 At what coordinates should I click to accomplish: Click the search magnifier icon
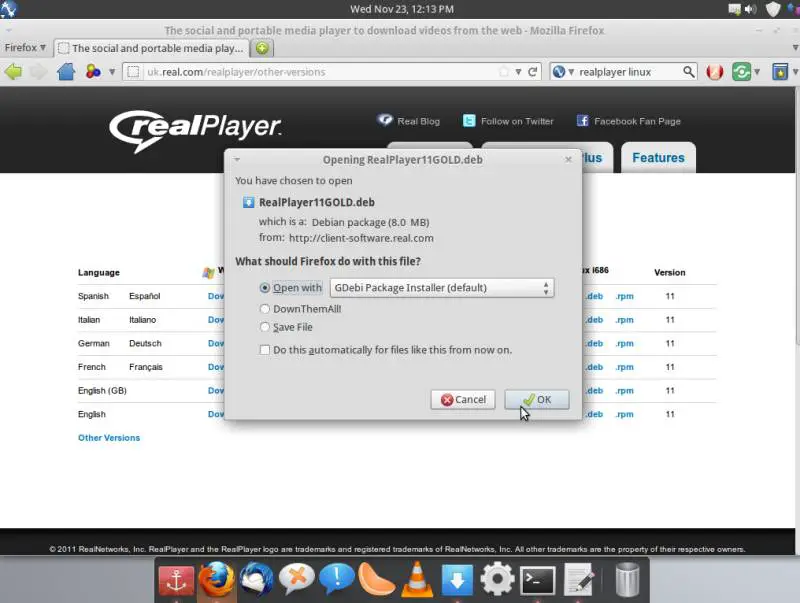click(x=688, y=72)
